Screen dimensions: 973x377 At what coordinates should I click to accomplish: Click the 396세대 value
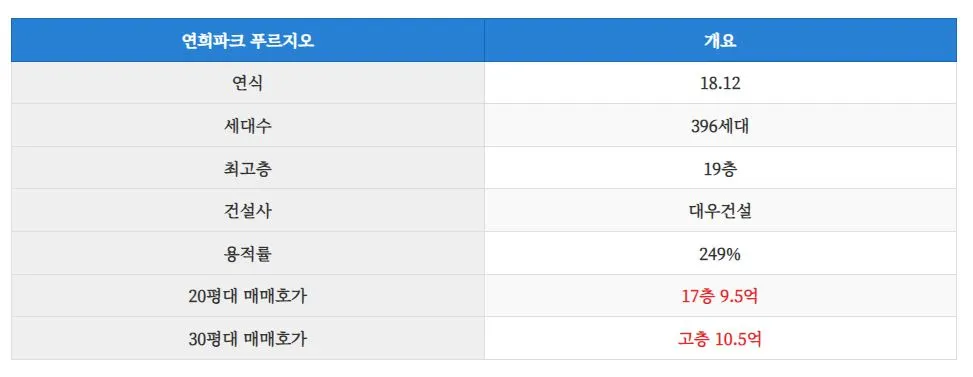720,126
